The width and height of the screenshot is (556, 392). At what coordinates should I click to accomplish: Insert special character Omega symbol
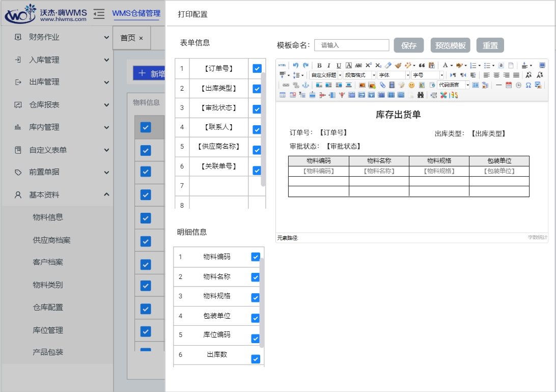click(529, 85)
